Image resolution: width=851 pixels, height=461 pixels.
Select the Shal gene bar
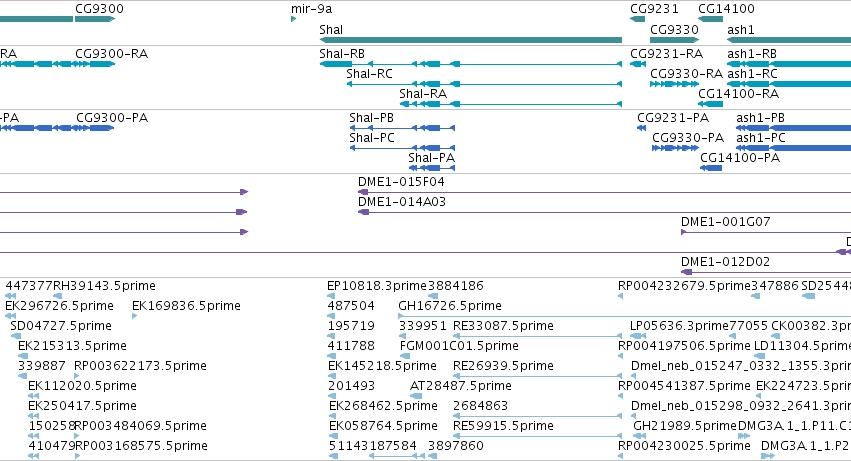(471, 40)
